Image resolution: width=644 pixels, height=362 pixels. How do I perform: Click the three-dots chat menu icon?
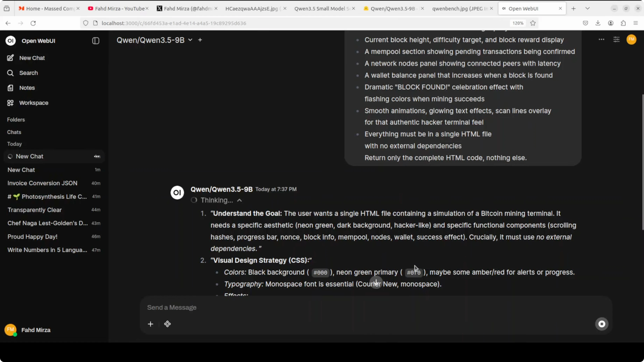tap(601, 40)
